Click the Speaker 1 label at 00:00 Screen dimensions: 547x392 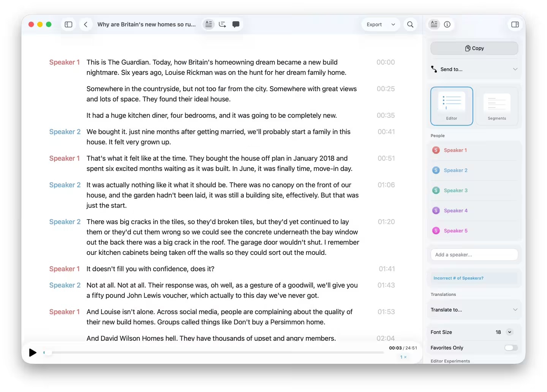(x=65, y=62)
